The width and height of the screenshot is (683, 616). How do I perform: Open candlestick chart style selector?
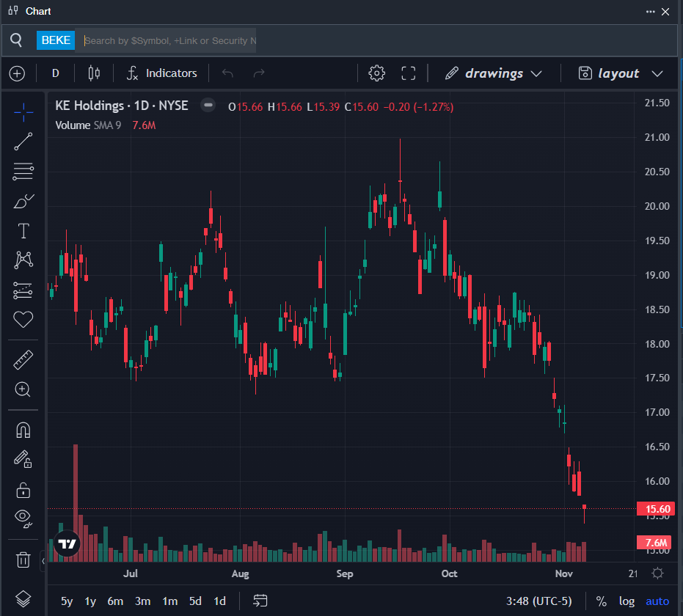click(93, 73)
